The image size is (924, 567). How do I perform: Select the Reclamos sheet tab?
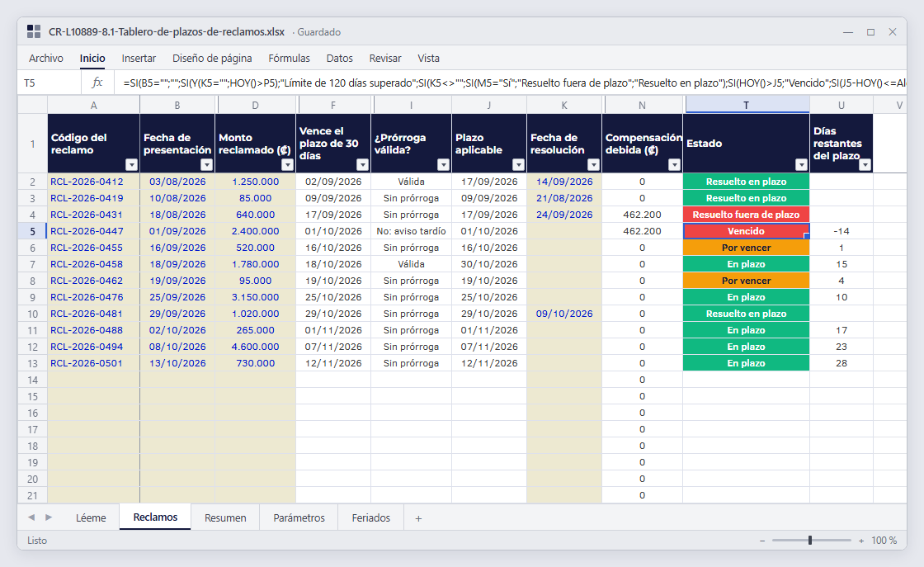tap(155, 517)
